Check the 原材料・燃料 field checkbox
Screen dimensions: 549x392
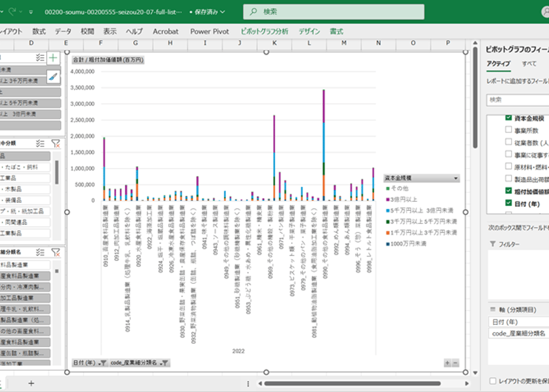[509, 166]
